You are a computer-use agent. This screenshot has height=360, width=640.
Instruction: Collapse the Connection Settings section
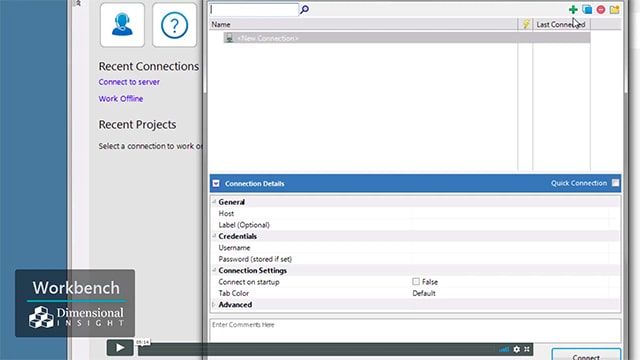tap(214, 270)
